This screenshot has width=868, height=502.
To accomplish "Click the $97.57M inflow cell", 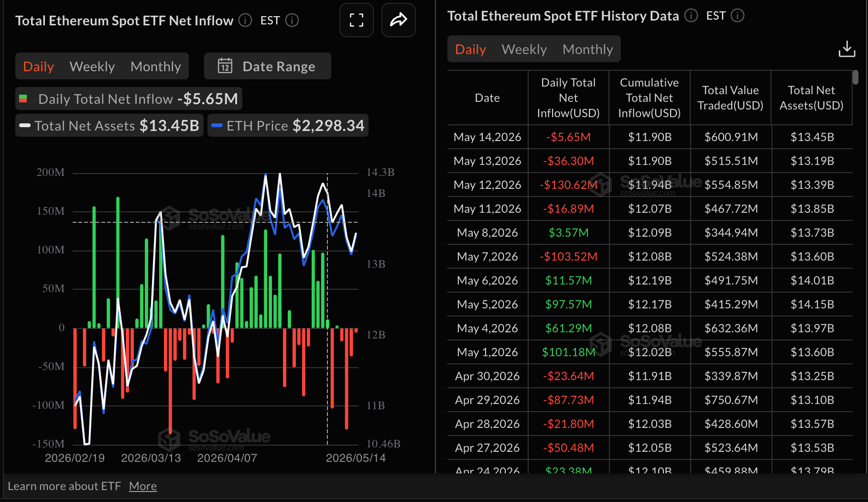I will tap(568, 305).
